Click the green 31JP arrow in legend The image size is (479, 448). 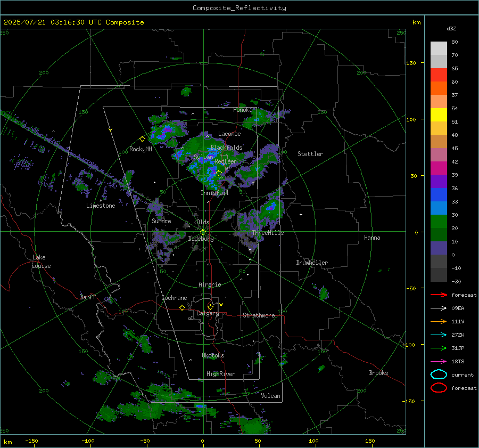point(439,348)
